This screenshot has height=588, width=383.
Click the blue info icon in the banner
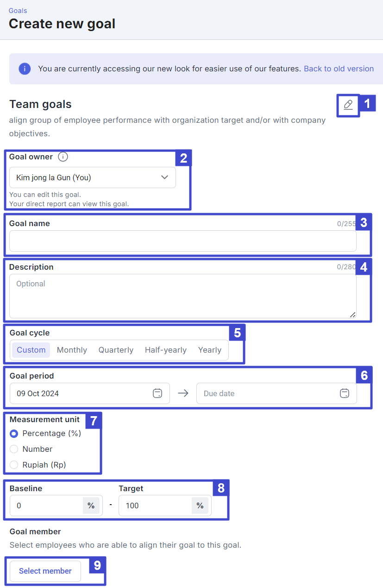tap(25, 69)
